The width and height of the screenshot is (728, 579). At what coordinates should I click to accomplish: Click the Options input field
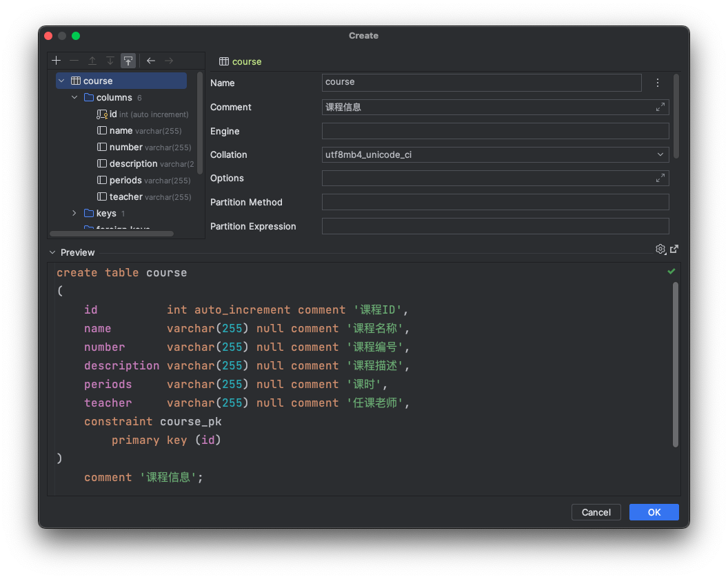click(495, 178)
